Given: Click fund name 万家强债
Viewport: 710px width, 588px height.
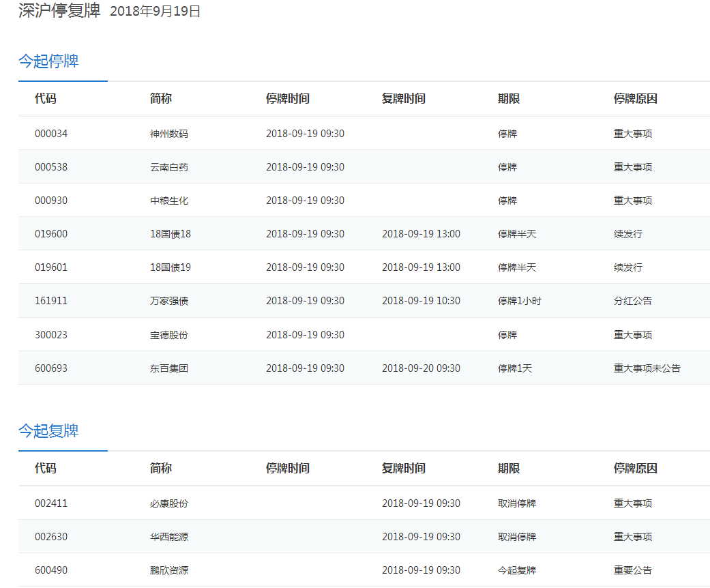Looking at the screenshot, I should [x=168, y=301].
